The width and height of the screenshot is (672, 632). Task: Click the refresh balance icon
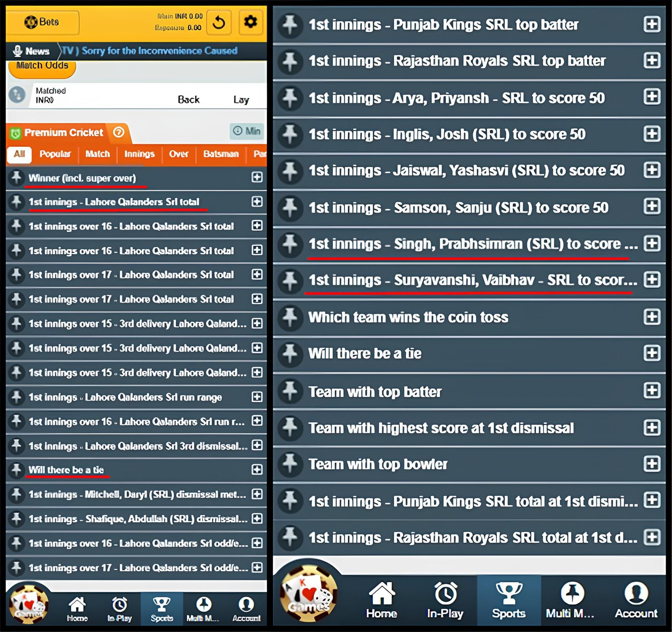[219, 23]
